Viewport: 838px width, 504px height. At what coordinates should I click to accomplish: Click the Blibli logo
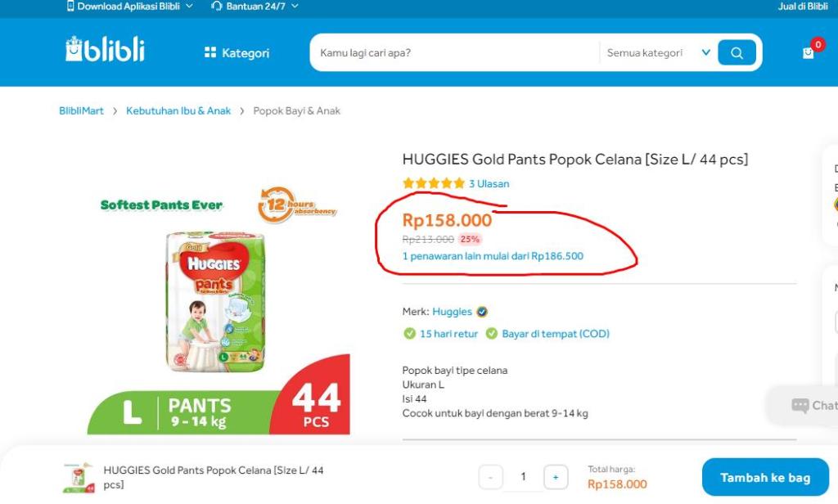point(105,50)
